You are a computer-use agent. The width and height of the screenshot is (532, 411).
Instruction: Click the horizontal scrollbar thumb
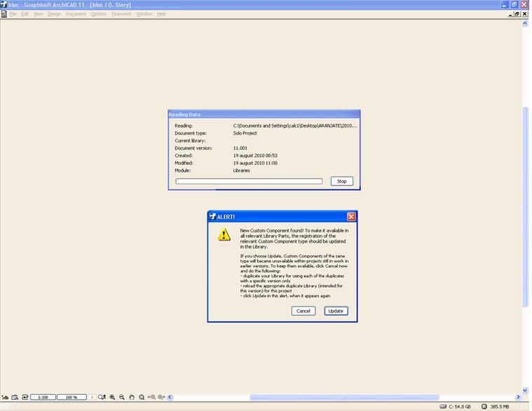344,397
